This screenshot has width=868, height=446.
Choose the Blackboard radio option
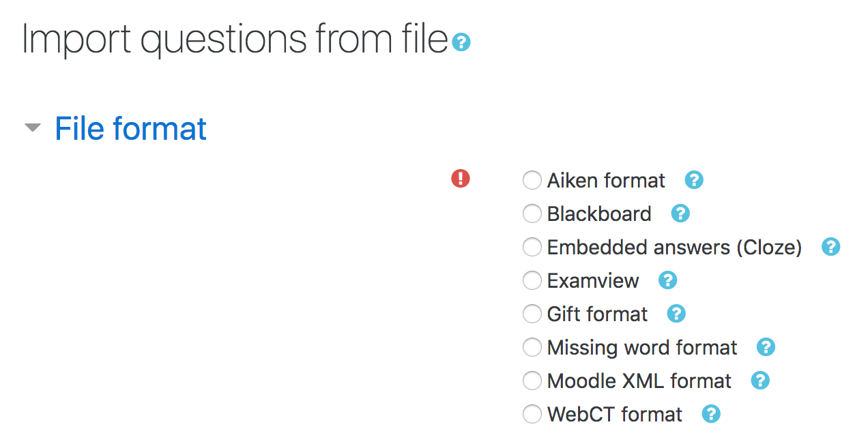tap(532, 213)
